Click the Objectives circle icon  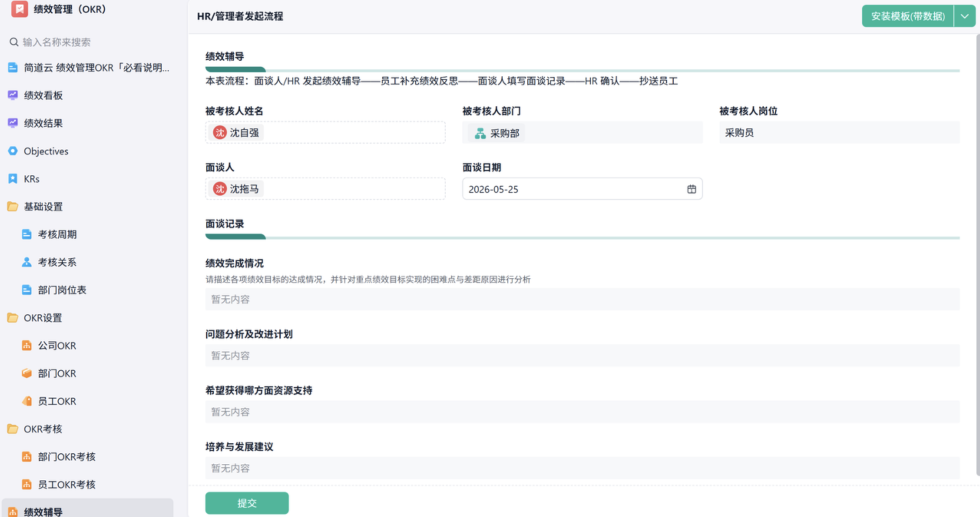(x=13, y=151)
